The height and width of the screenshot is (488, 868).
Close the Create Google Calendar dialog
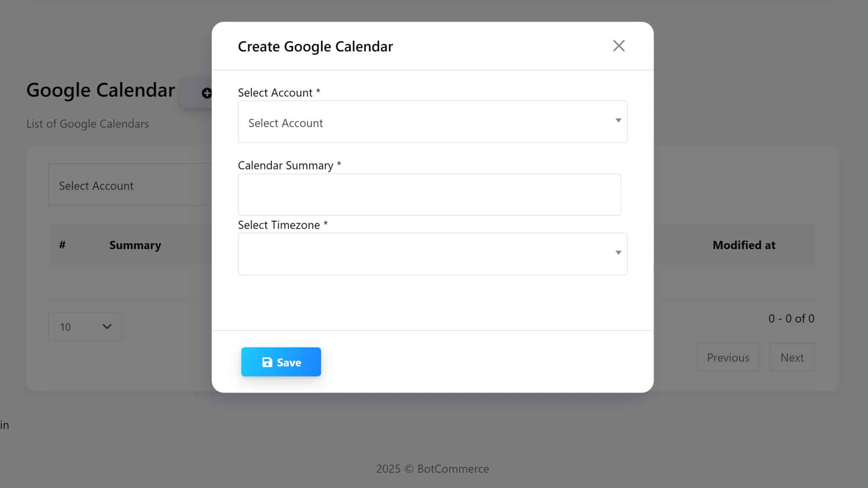[618, 46]
